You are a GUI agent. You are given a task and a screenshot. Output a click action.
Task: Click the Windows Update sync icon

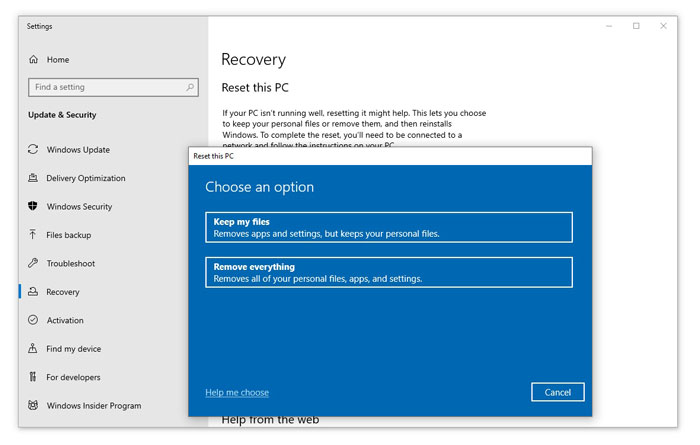33,150
